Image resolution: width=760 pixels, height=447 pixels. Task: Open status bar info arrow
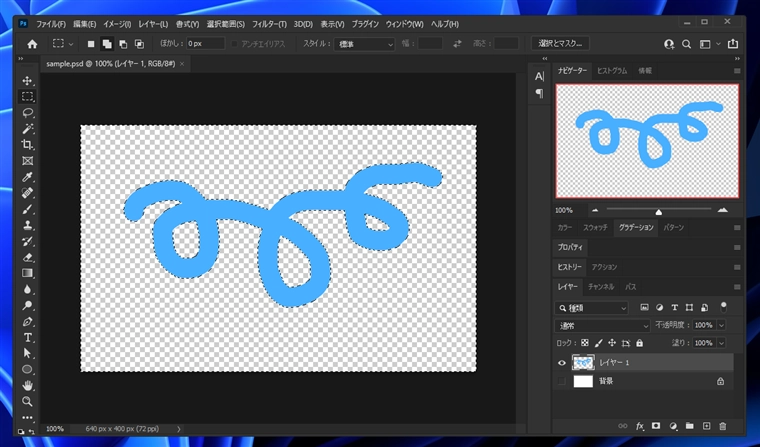[x=178, y=429]
